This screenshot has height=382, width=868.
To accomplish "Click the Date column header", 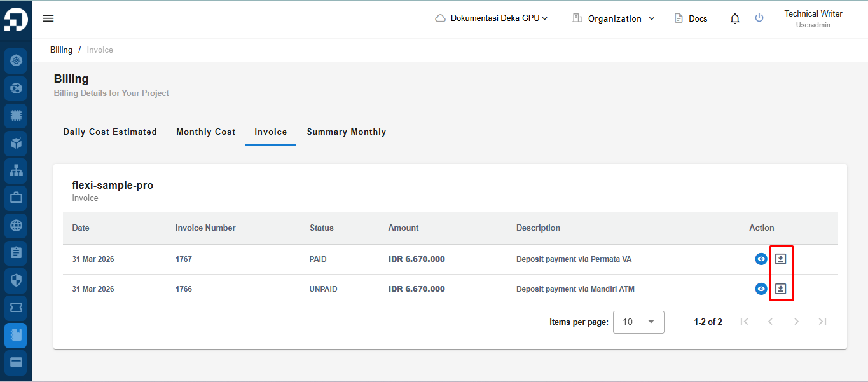I will tap(81, 228).
